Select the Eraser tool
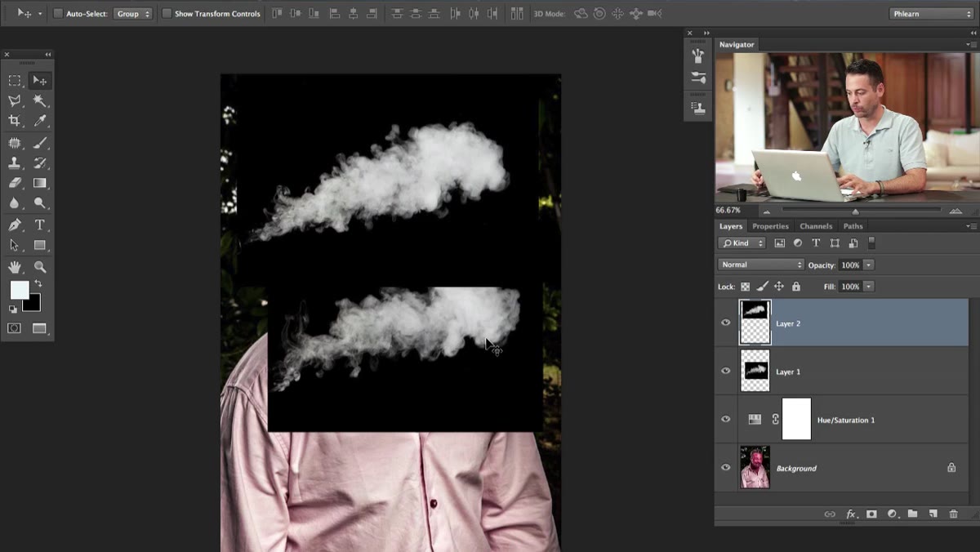This screenshot has width=980, height=552. tap(15, 183)
